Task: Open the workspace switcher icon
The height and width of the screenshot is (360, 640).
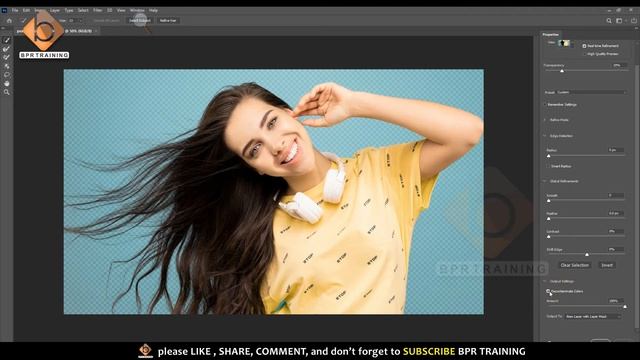Action: coord(620,20)
